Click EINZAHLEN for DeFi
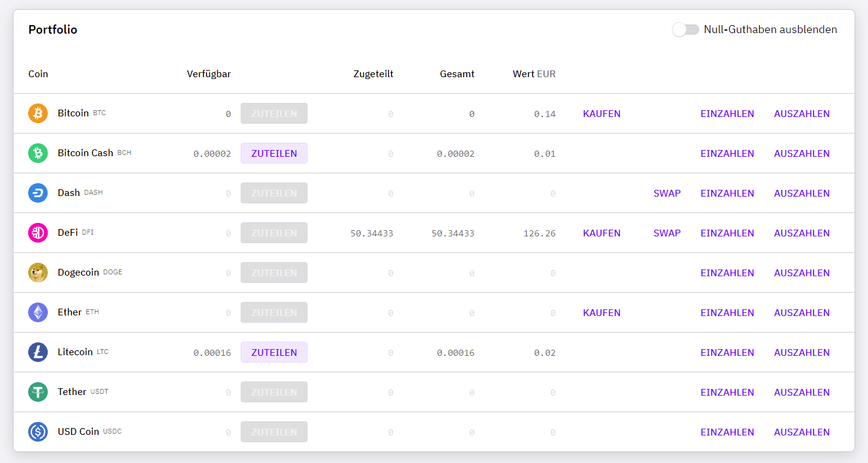Image resolution: width=868 pixels, height=463 pixels. (x=727, y=233)
